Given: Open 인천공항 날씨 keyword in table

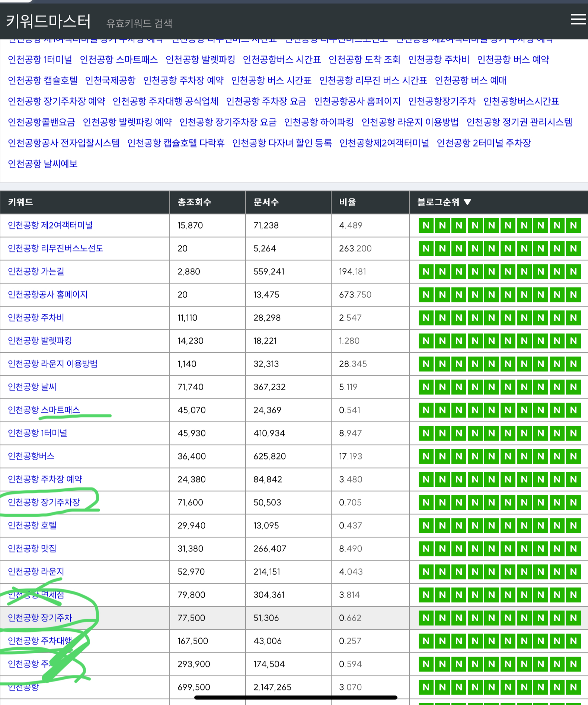Looking at the screenshot, I should [x=32, y=387].
